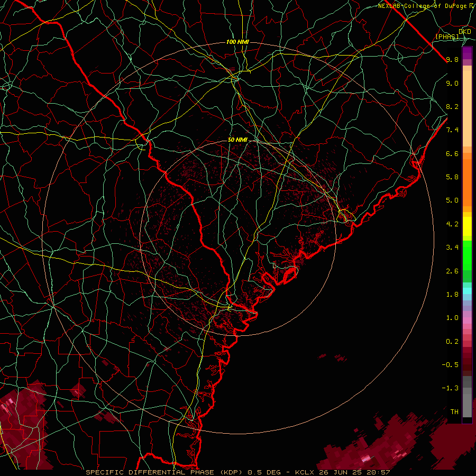Click the 2.6 scale value
This screenshot has width=476, height=476.
click(x=452, y=271)
